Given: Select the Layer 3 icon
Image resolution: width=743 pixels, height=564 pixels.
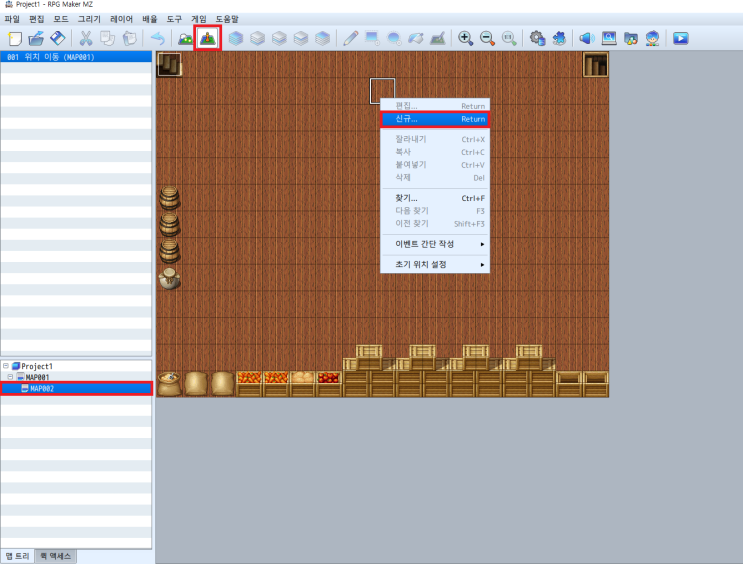Looking at the screenshot, I should click(301, 38).
